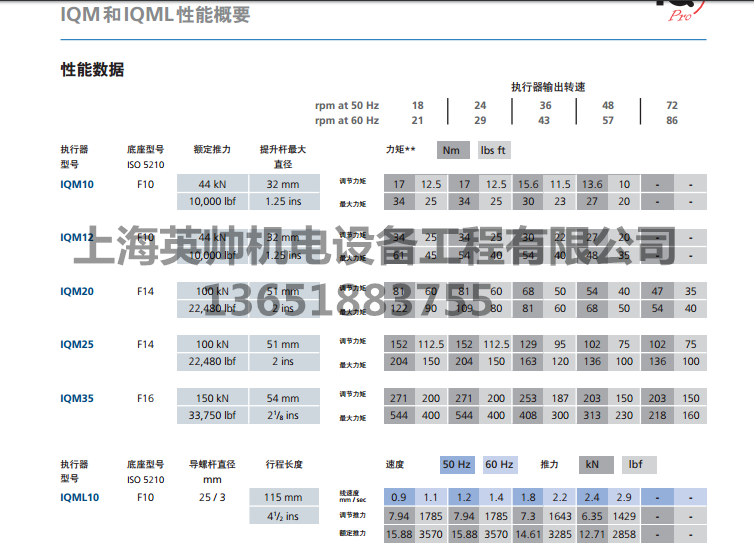Click the '47' torque cell in the IQM20 row
The image size is (754, 550).
(x=657, y=290)
